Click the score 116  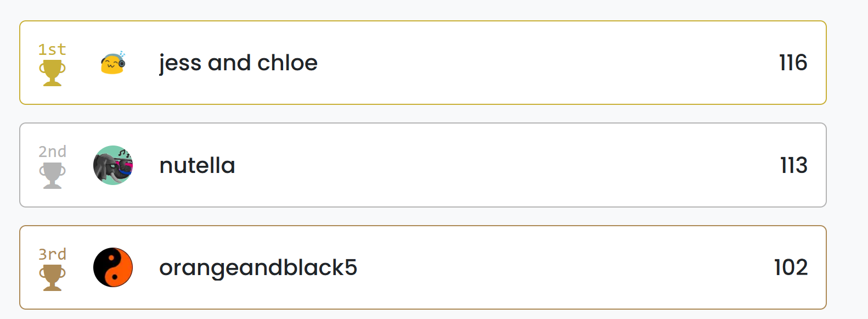[x=793, y=63]
